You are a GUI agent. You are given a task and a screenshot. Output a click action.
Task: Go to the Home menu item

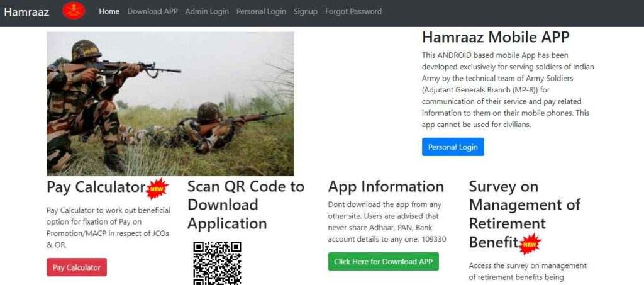pos(109,11)
